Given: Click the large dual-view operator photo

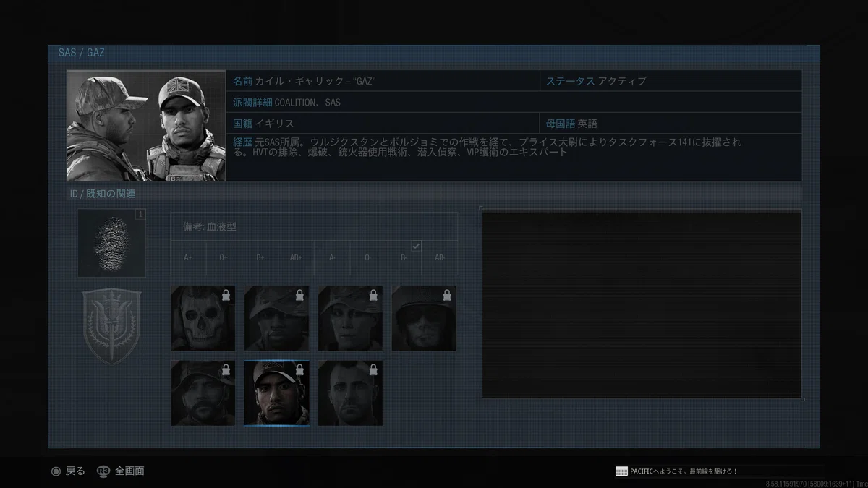Looking at the screenshot, I should pos(146,126).
